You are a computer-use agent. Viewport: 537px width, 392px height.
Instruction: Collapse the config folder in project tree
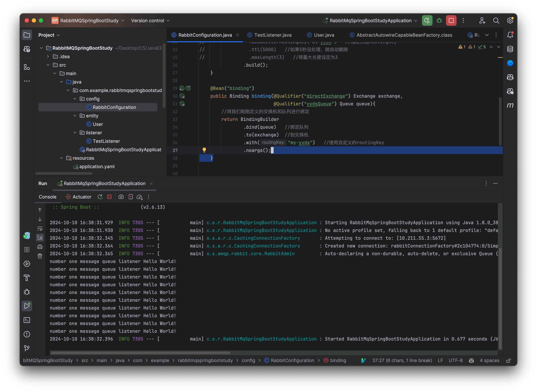click(x=75, y=99)
